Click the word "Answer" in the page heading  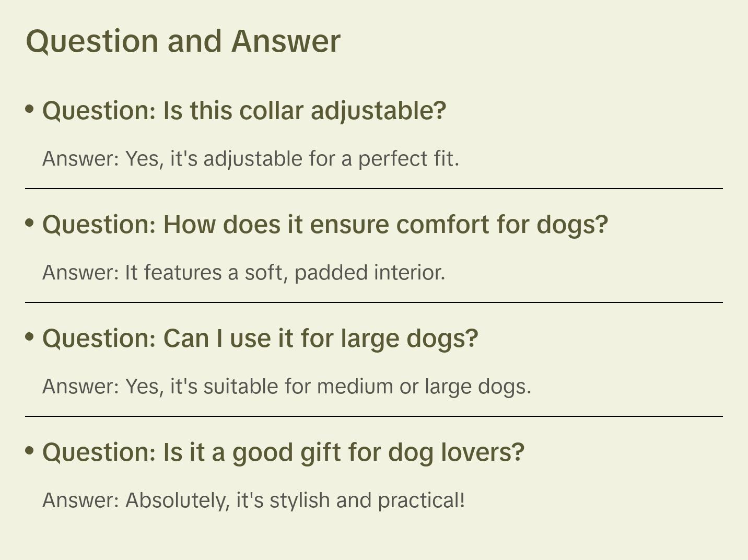click(x=286, y=41)
